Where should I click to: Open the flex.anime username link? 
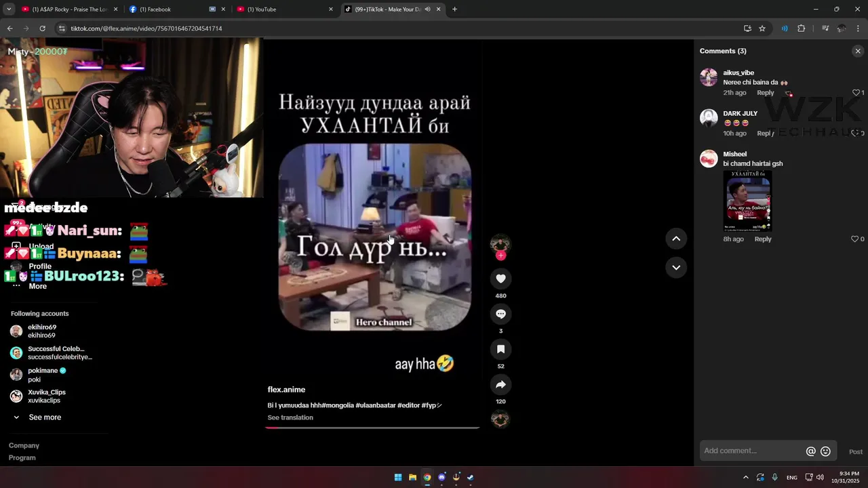point(286,390)
